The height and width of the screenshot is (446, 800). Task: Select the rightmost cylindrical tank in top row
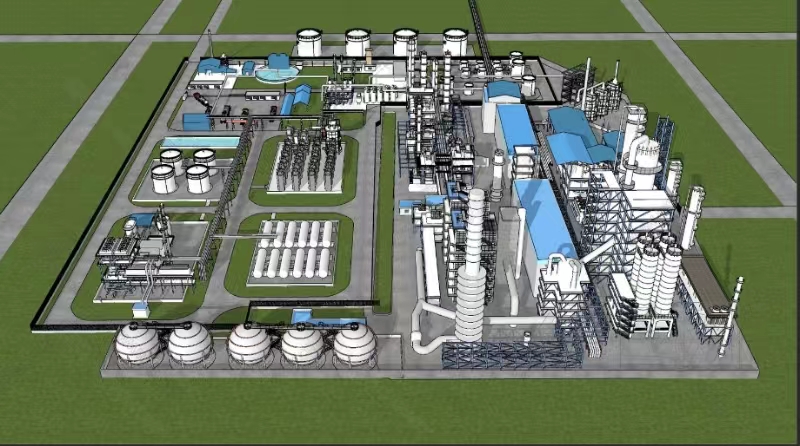click(455, 42)
